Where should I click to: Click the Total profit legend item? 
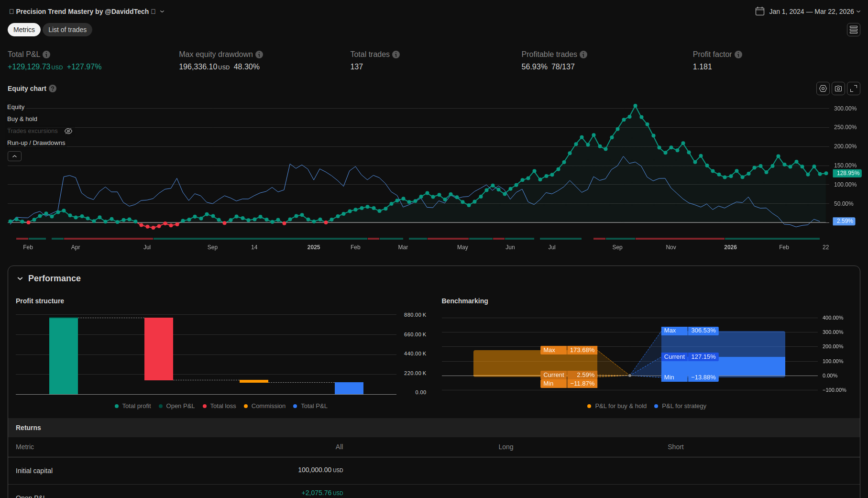(133, 406)
